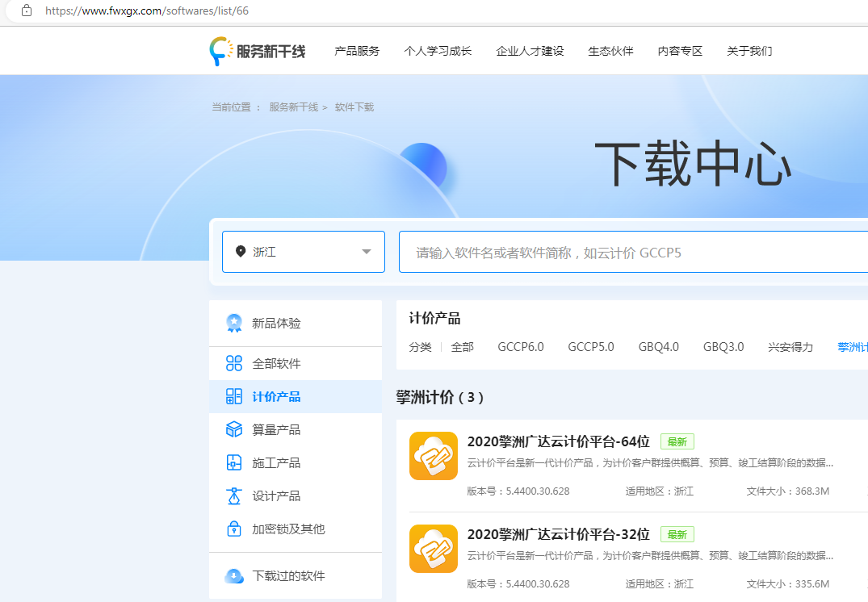
Task: Select the 擎洲计价 category filter
Action: tap(853, 347)
